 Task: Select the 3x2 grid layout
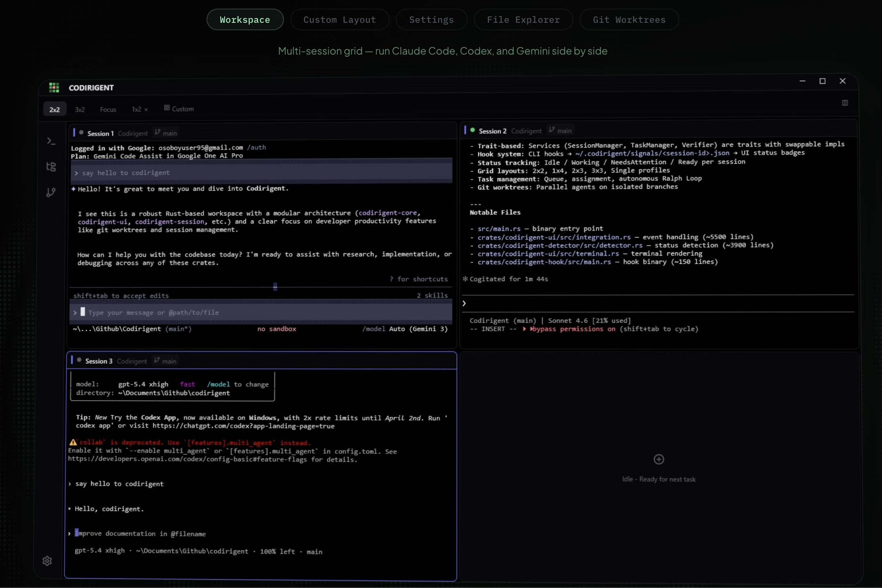click(x=80, y=109)
